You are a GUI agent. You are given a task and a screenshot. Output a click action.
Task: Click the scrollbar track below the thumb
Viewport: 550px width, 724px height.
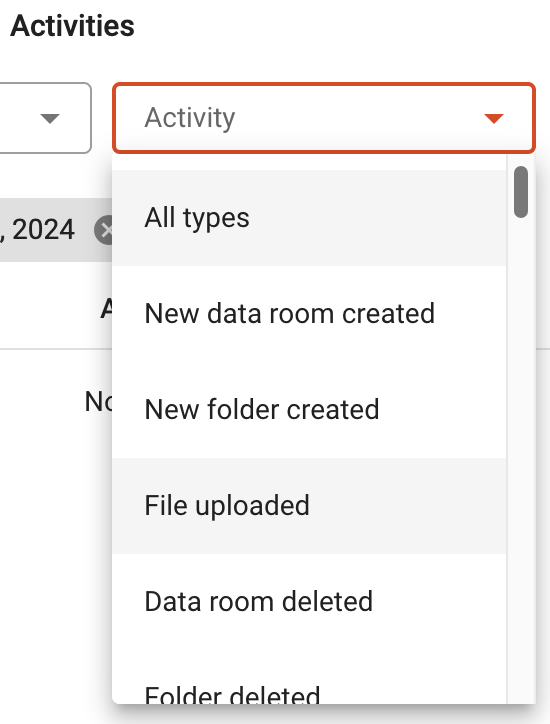pyautogui.click(x=521, y=462)
